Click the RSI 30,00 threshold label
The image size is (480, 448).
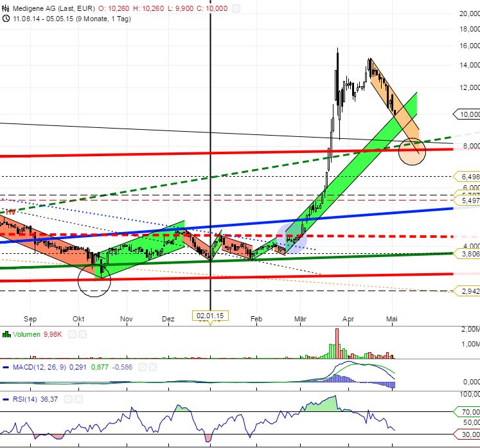click(x=468, y=435)
